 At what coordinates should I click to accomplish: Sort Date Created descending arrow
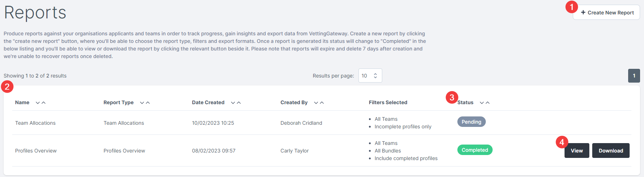click(x=233, y=103)
